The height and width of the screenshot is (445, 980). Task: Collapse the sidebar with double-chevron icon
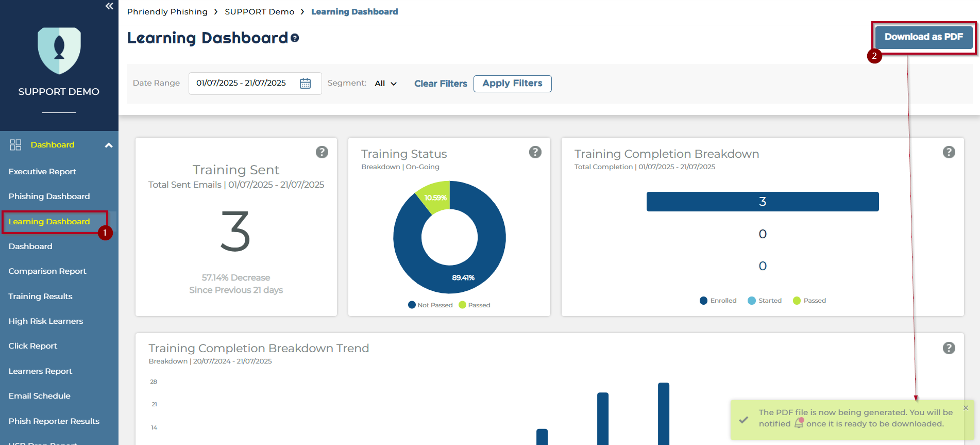[x=109, y=6]
